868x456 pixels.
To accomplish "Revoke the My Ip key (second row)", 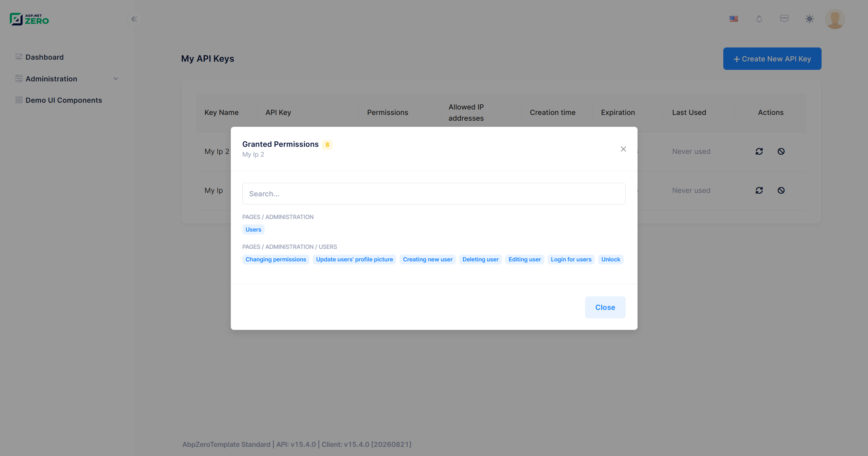I will (x=781, y=190).
